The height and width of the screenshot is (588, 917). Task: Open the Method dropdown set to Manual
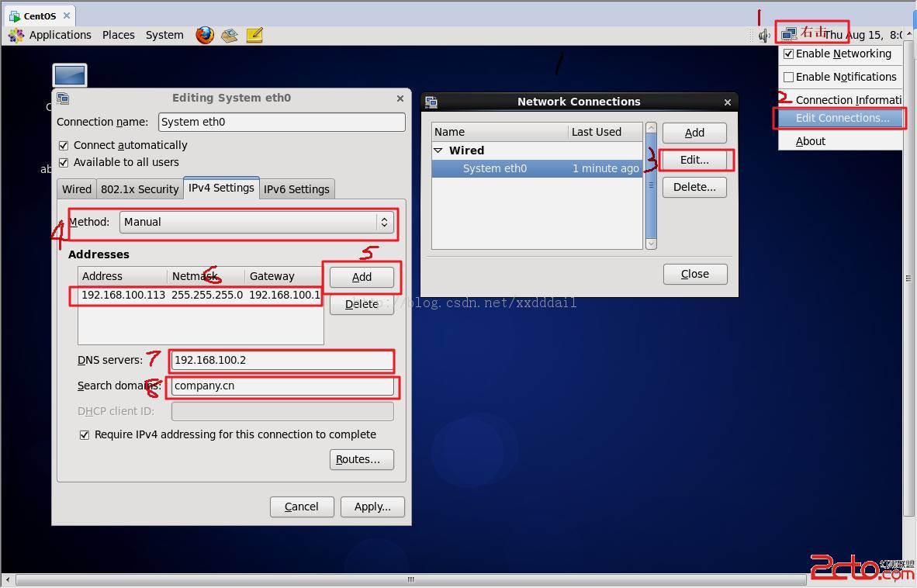click(257, 222)
